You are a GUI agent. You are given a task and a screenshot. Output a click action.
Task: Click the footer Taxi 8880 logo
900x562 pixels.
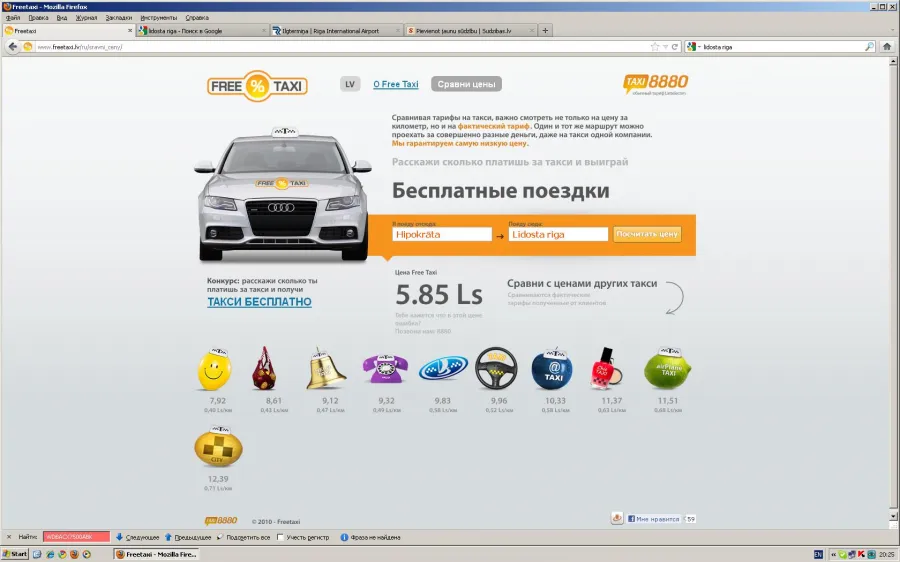coord(221,521)
